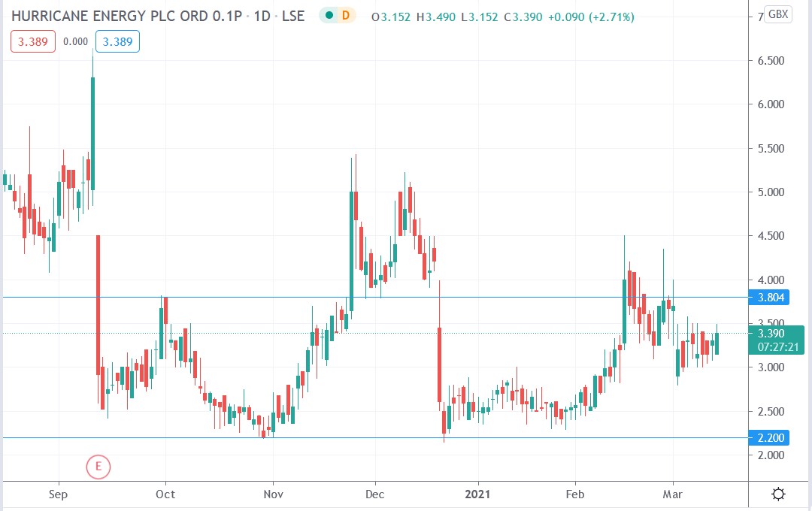Toggle the red sell price 3.389 box

pos(32,41)
